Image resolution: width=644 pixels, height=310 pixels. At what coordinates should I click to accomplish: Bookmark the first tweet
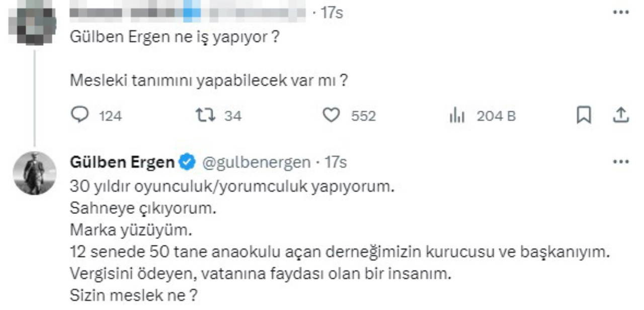tap(583, 116)
